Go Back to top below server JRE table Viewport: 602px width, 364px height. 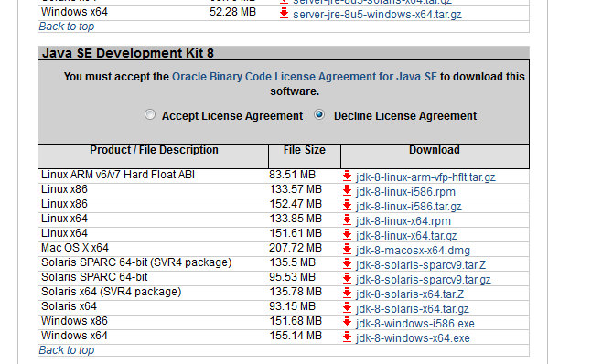click(67, 27)
